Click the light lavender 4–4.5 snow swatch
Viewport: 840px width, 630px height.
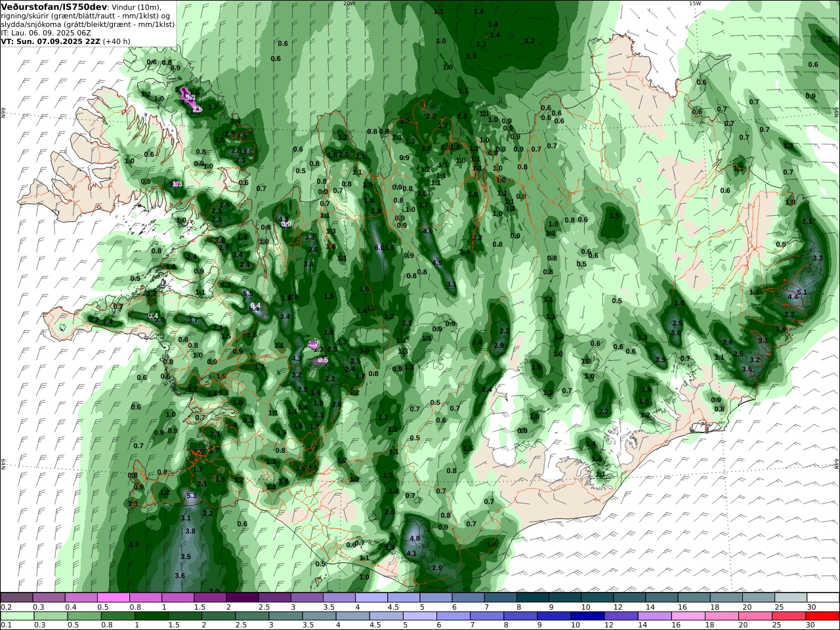[x=371, y=598]
